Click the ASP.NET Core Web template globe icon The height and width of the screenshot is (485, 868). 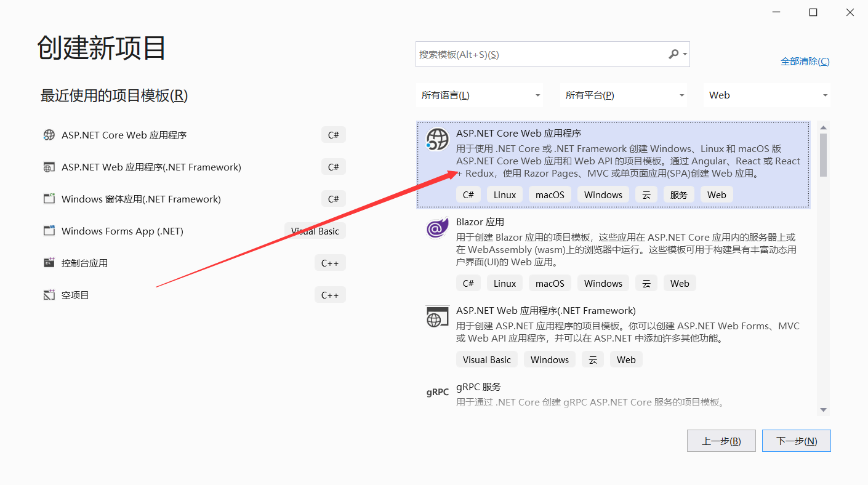coord(438,140)
